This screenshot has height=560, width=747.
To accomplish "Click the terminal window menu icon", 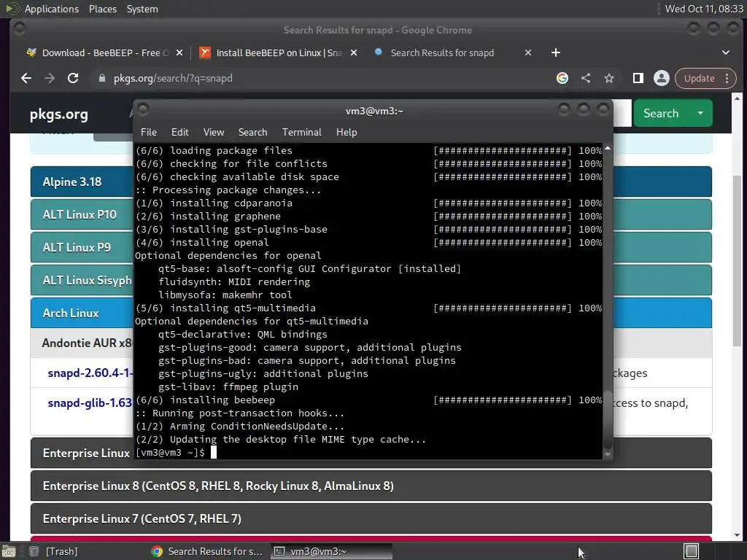I will [143, 110].
